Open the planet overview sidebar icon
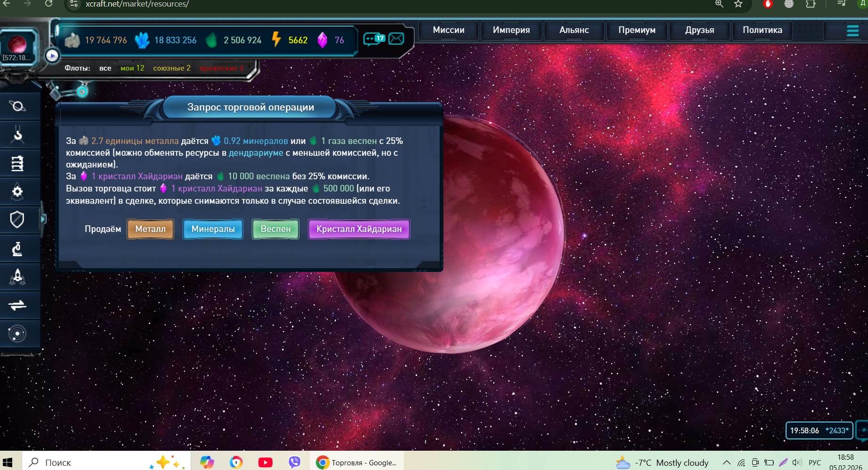 (17, 106)
